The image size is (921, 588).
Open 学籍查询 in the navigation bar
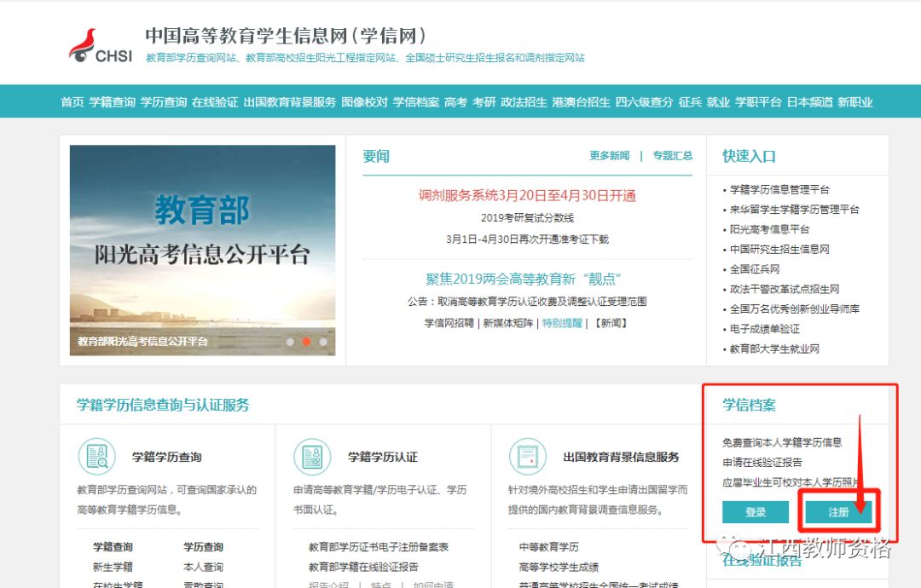click(x=113, y=102)
